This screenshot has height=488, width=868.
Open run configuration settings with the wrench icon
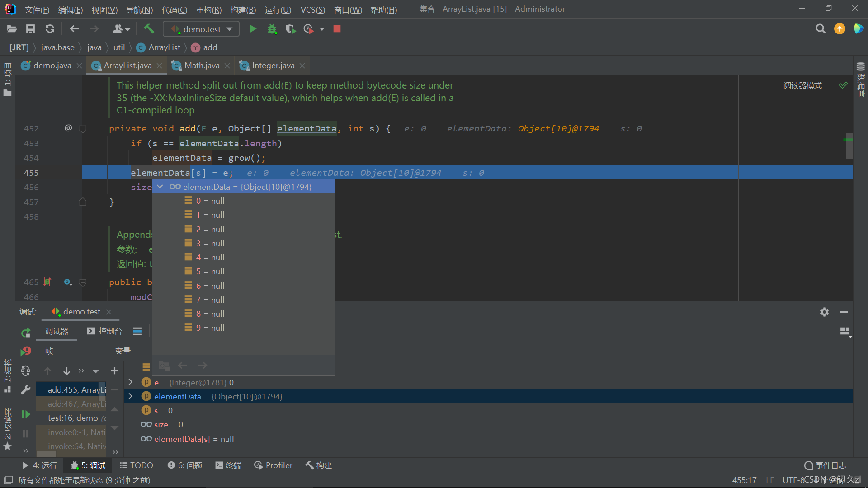pyautogui.click(x=26, y=389)
